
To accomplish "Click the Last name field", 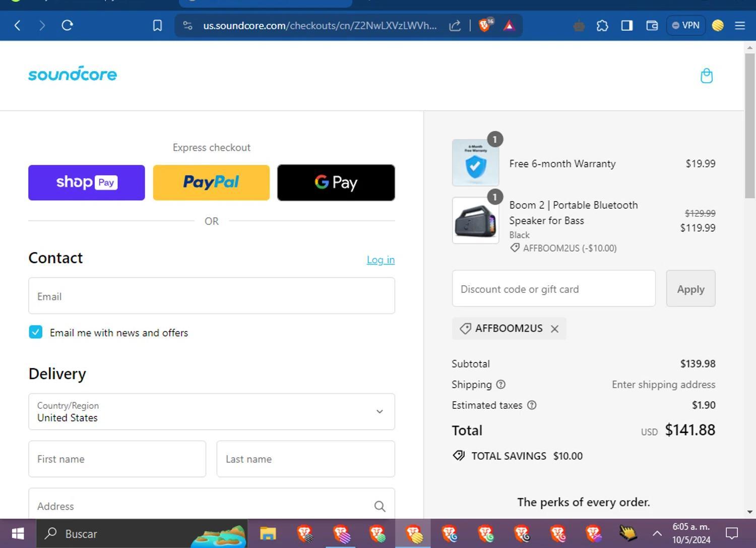I will pyautogui.click(x=306, y=459).
